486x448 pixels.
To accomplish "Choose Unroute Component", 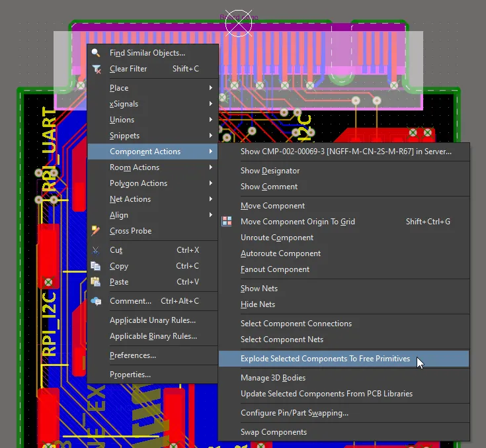I will [344, 238].
